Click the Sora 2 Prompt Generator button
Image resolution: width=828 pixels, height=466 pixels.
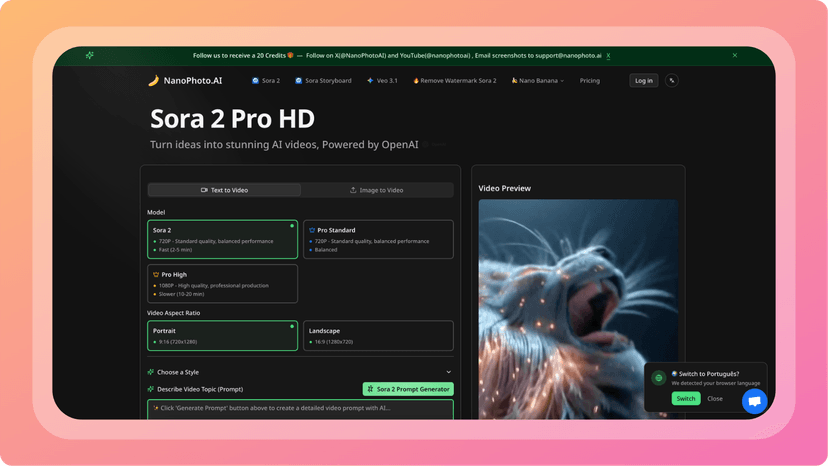point(408,389)
